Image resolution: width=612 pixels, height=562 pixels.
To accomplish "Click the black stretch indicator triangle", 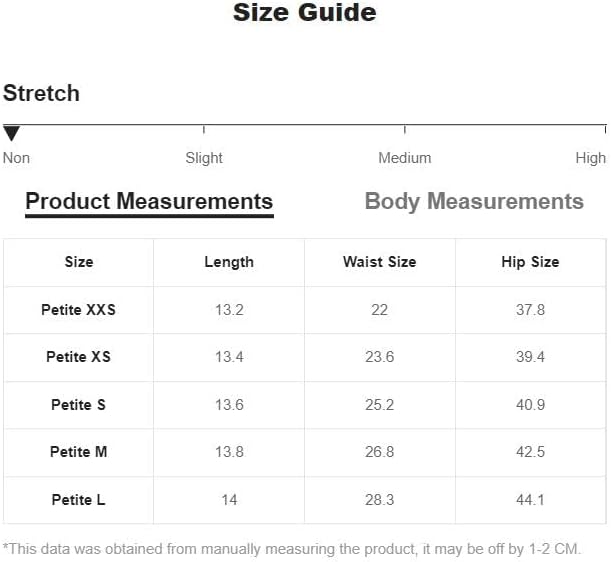I will coord(11,133).
